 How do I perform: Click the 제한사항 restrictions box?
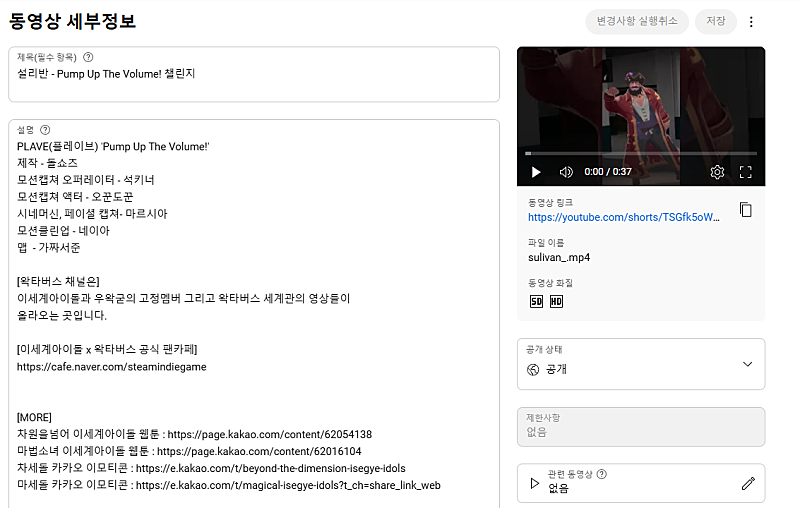(x=641, y=427)
